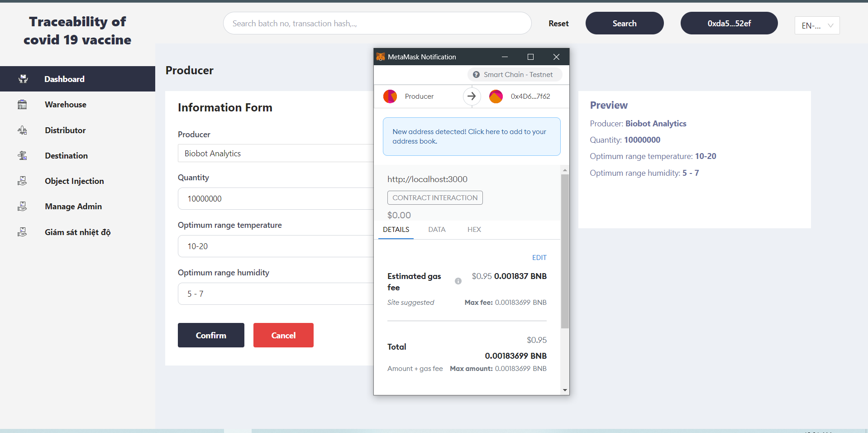Viewport: 868px width, 433px height.
Task: Click the Reset button
Action: click(558, 24)
